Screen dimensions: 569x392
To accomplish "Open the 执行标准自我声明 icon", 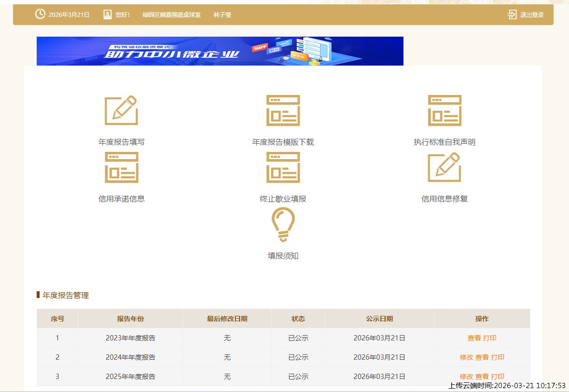I will coord(444,110).
